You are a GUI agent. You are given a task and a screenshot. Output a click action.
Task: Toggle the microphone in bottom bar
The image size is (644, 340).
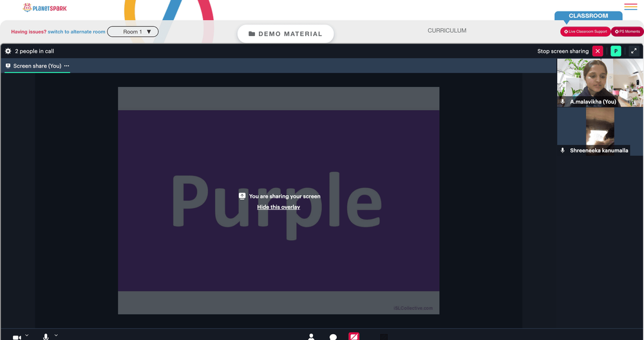tap(46, 337)
